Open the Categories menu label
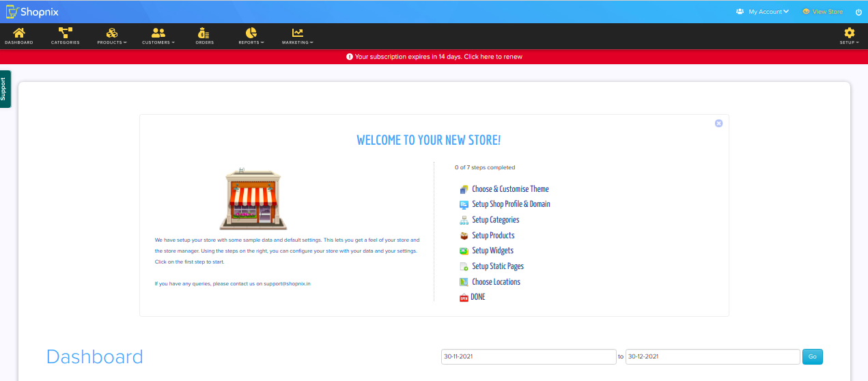 coord(66,42)
